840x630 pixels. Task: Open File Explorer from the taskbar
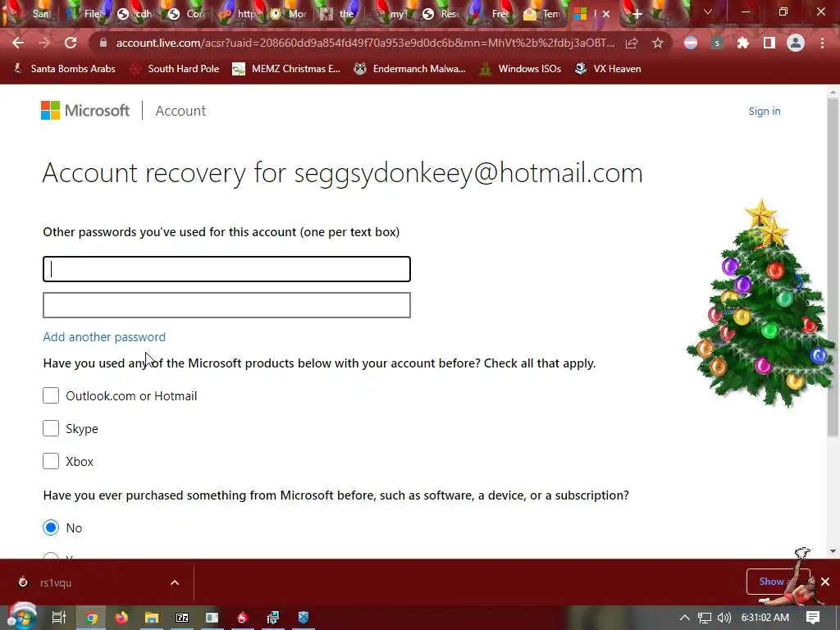(152, 618)
